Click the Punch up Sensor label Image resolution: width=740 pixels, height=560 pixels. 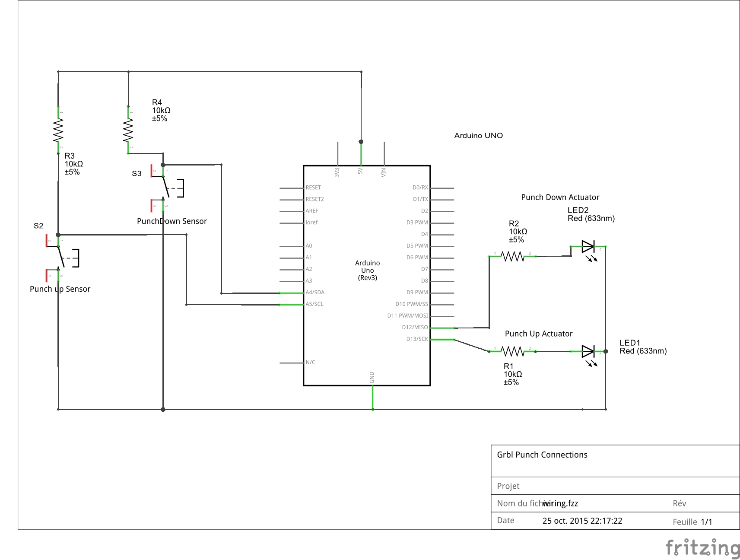(60, 289)
